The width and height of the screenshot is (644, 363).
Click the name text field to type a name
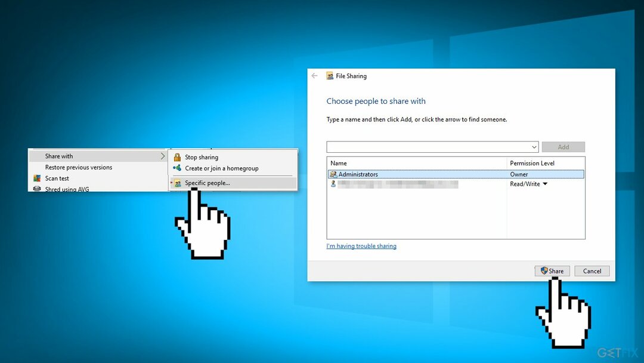[427, 147]
